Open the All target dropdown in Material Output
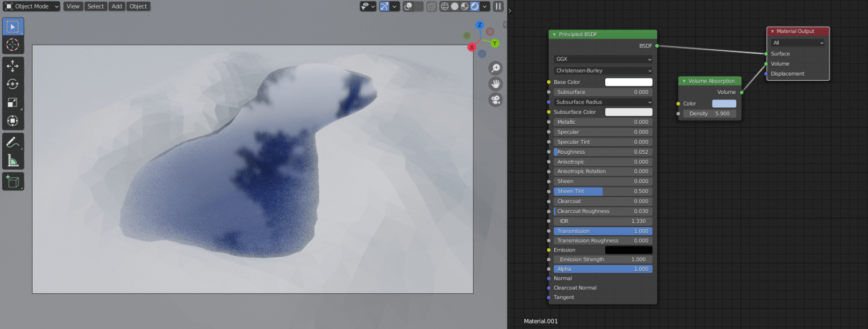 pos(798,43)
